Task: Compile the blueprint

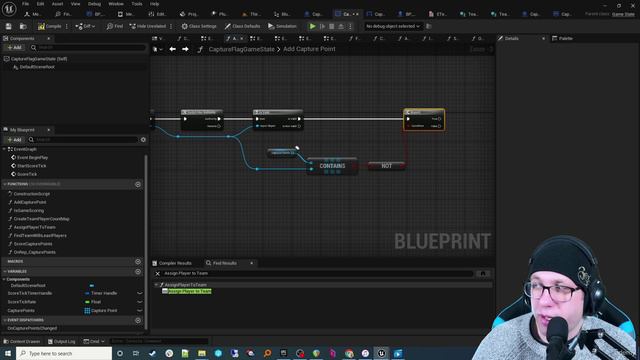Action: click(x=49, y=26)
